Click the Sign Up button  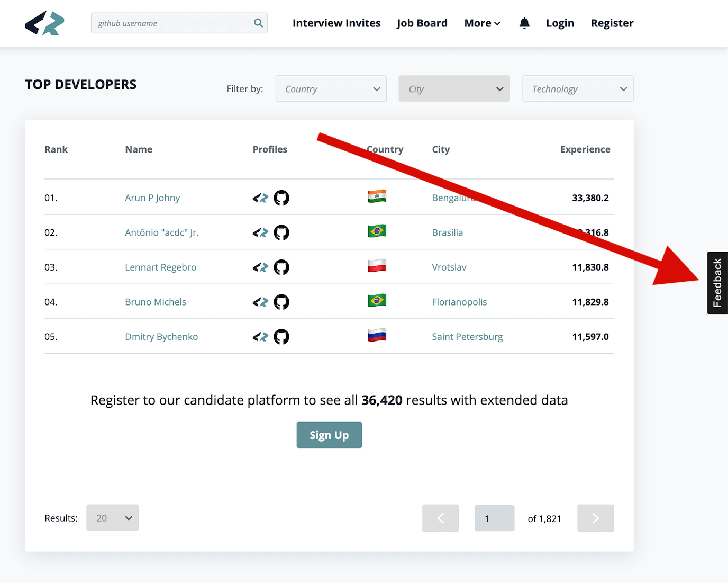[329, 435]
